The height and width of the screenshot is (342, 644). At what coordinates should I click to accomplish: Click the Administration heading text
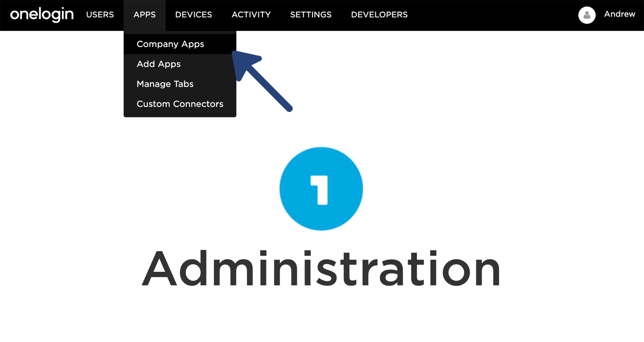[321, 268]
